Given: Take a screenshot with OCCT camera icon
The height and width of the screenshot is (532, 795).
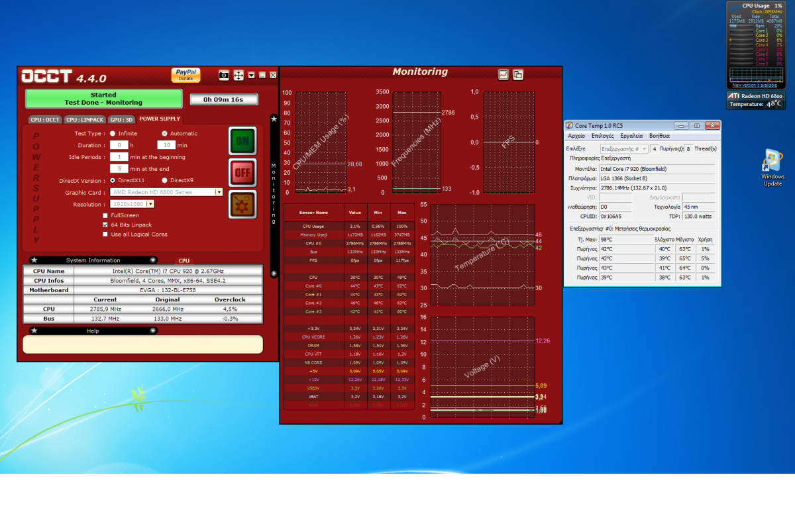Looking at the screenshot, I should tap(224, 76).
